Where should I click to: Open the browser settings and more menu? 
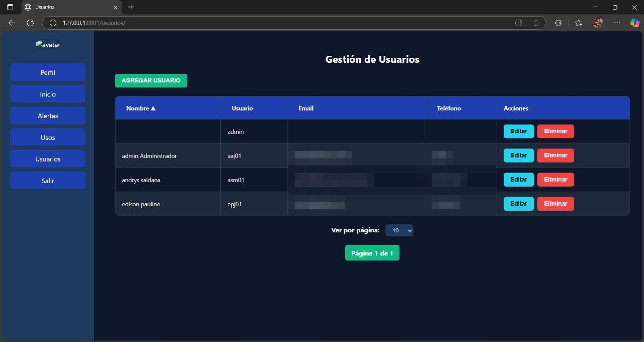click(x=617, y=23)
